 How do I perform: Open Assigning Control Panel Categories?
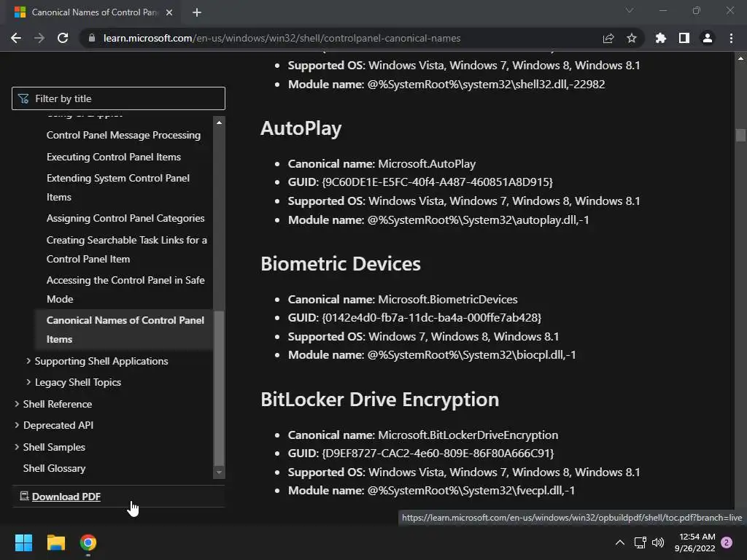click(x=125, y=218)
